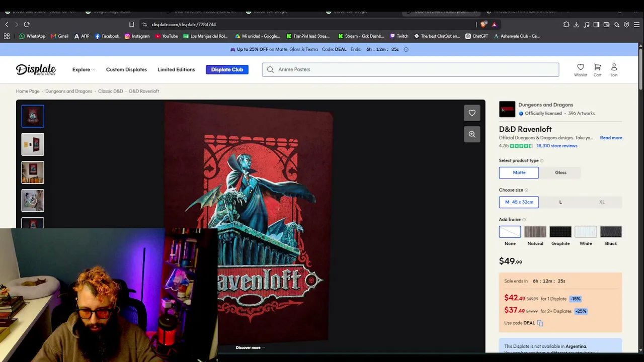
Task: Expand Discover more below the image
Action: [250, 347]
